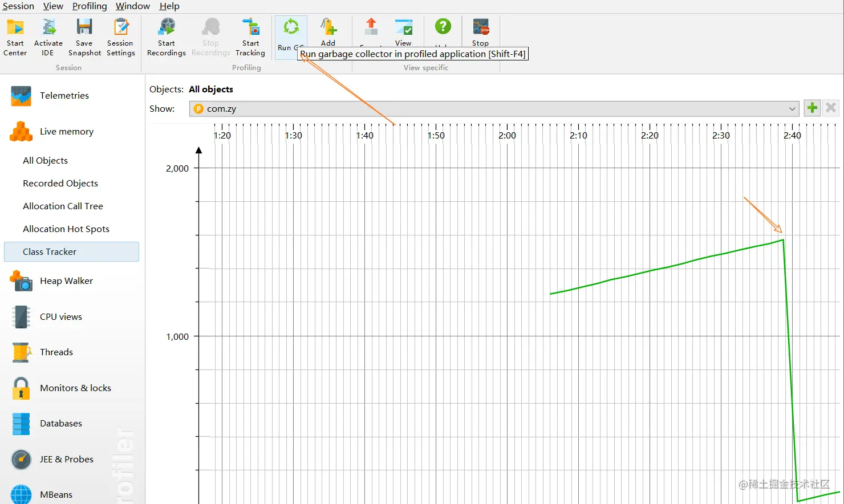Remove tracked entry with gray X button
The height and width of the screenshot is (504, 844).
831,108
